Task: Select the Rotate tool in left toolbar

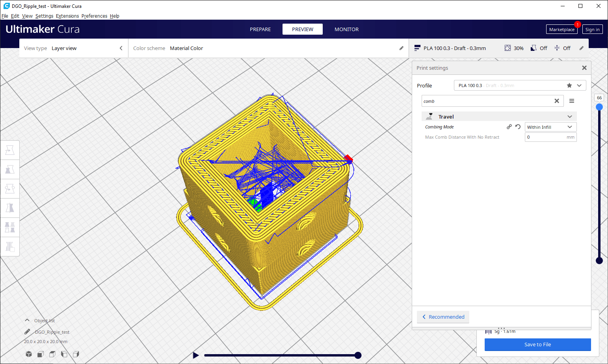Action: click(10, 189)
